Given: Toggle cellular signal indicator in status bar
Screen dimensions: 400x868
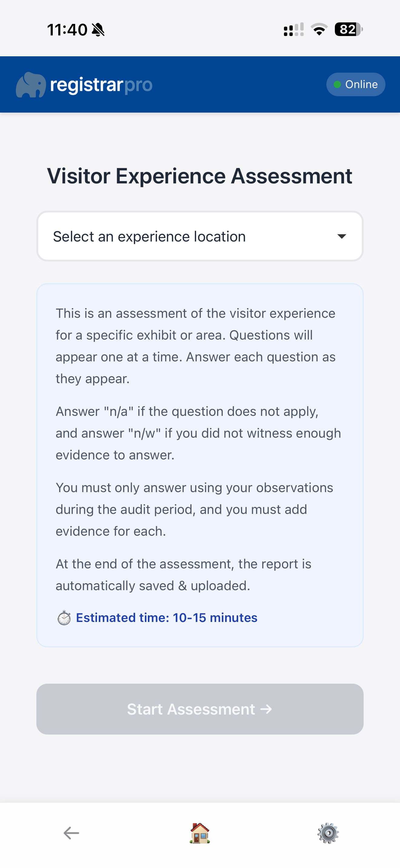Looking at the screenshot, I should (x=293, y=30).
